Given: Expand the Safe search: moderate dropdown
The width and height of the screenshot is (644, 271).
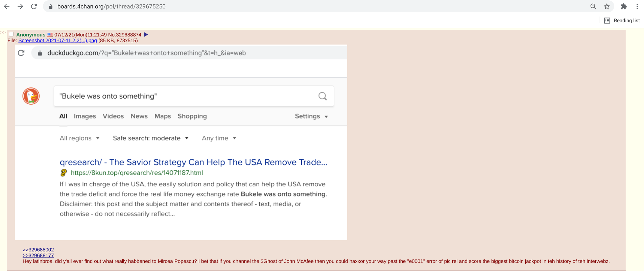Looking at the screenshot, I should (151, 138).
